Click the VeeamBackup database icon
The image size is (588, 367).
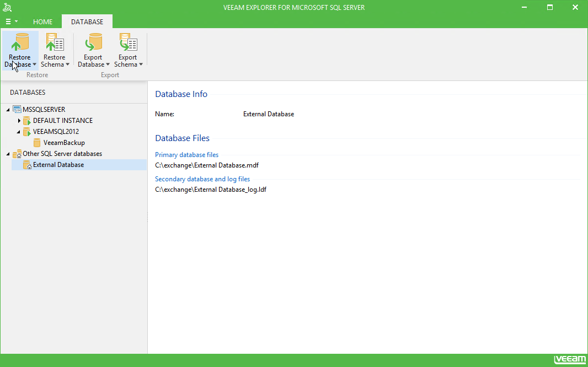(37, 143)
